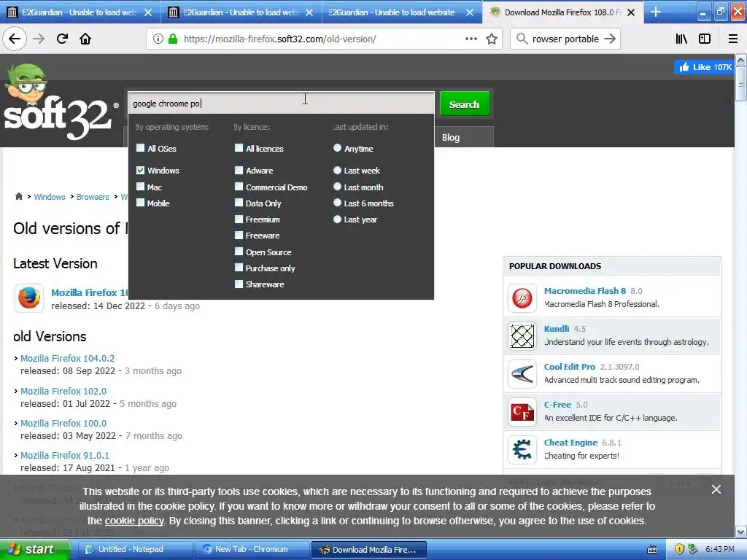747x560 pixels.
Task: Click the Browsers breadcrumb link
Action: 93,197
